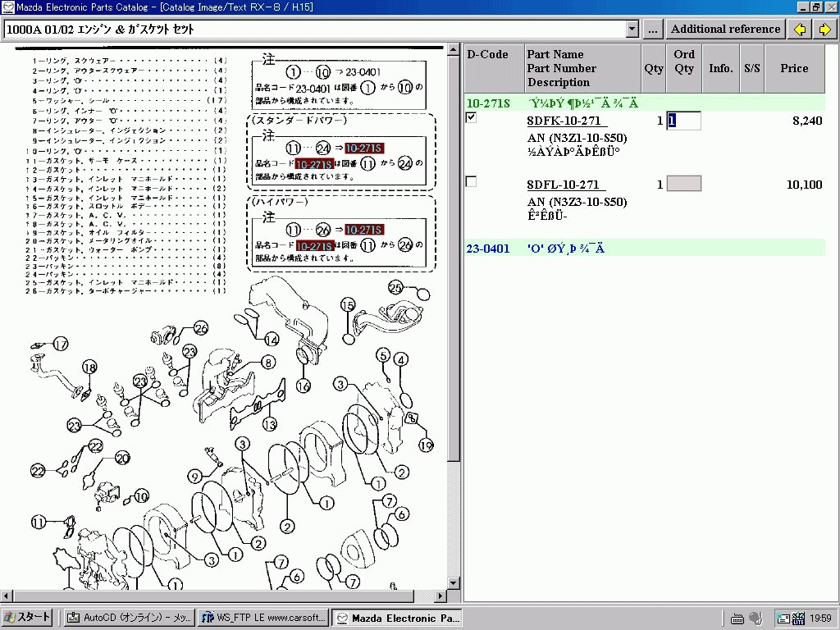Screen dimensions: 840x630
Task: Select callout 8 in the diagram
Action: tap(268, 363)
